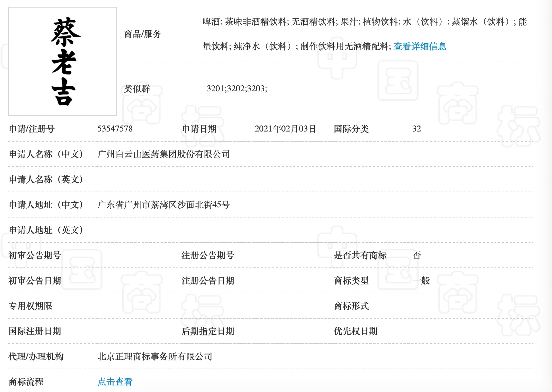The height and width of the screenshot is (392, 552).
Task: Select the application date 2021年02月03日
Action: [285, 129]
